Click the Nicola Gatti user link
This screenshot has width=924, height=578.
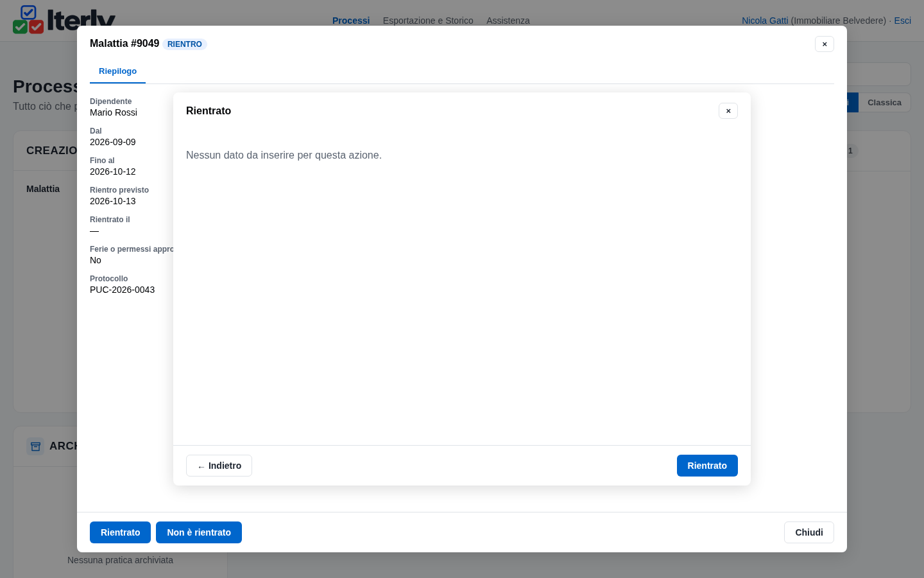[765, 21]
